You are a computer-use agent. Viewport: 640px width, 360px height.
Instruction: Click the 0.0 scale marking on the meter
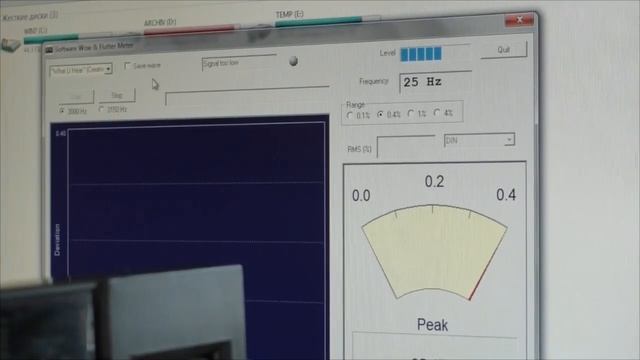pyautogui.click(x=361, y=196)
